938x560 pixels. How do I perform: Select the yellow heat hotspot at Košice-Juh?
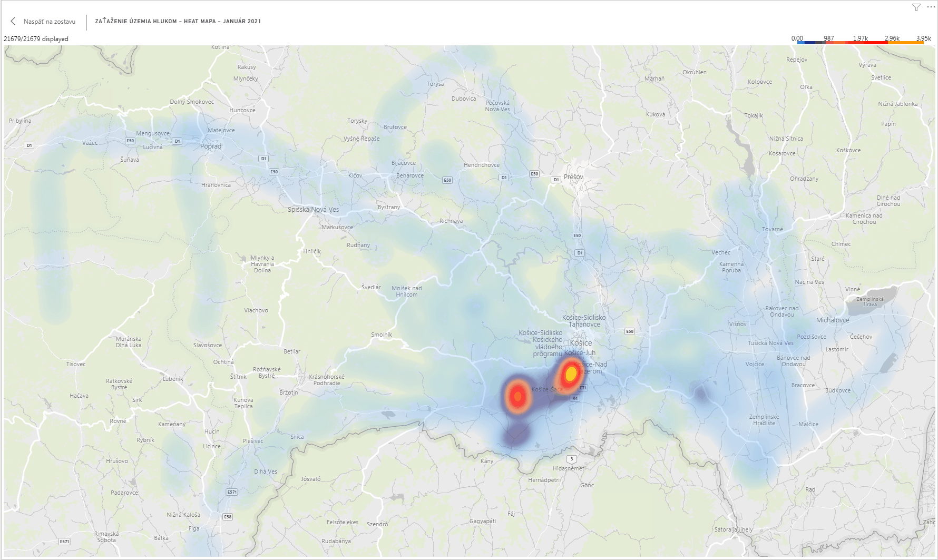pos(571,374)
